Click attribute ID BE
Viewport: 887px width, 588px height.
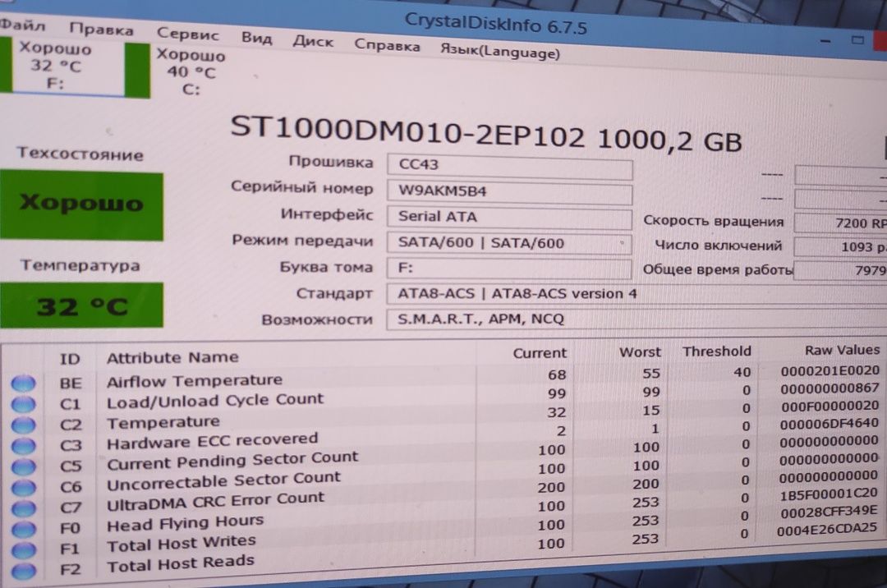point(70,384)
